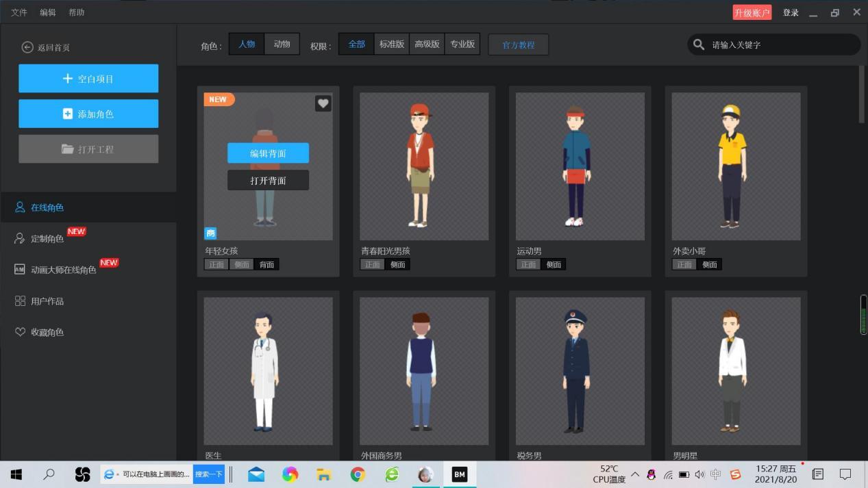Open the 医生 character thumbnail

268,371
